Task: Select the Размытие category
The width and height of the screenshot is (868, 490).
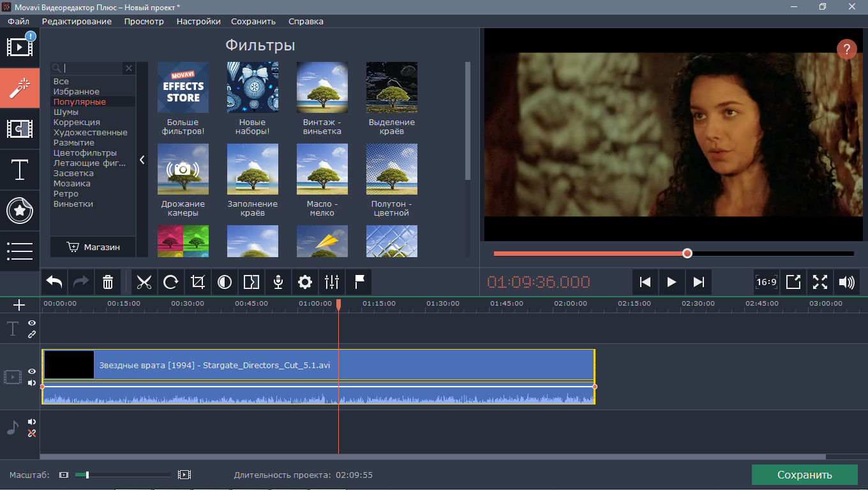Action: [74, 142]
